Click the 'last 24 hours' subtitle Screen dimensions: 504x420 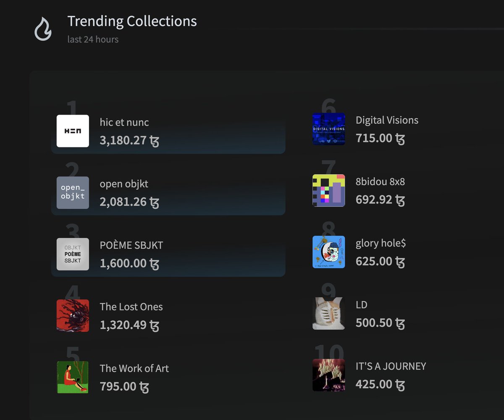click(93, 39)
